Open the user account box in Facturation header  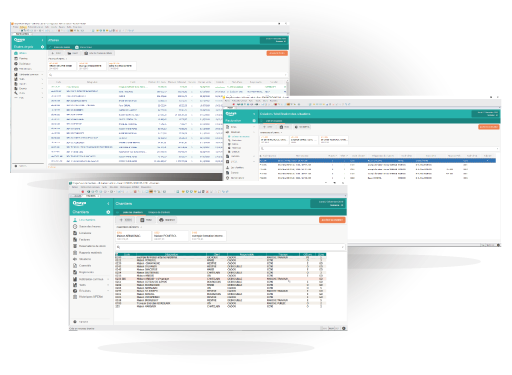(485, 114)
